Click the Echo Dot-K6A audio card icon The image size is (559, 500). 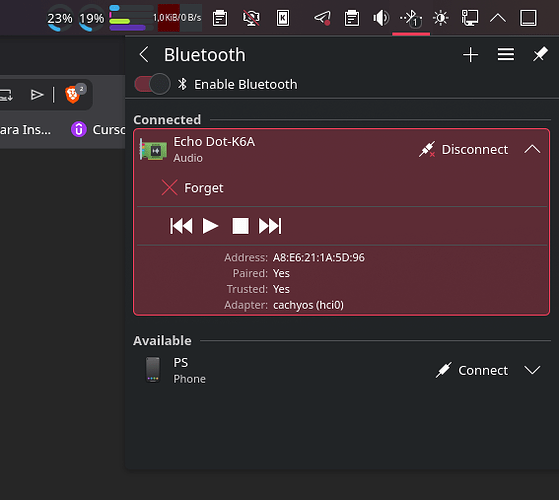pyautogui.click(x=153, y=150)
